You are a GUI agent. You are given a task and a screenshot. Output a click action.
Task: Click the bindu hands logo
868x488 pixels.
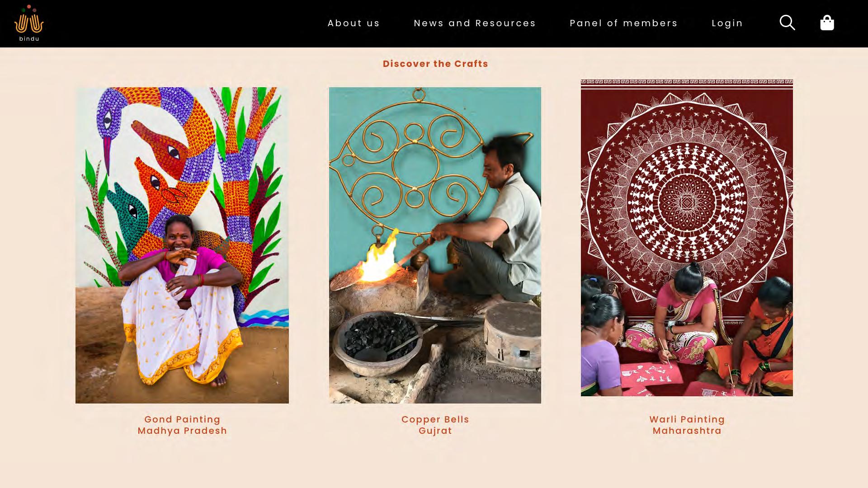click(29, 19)
